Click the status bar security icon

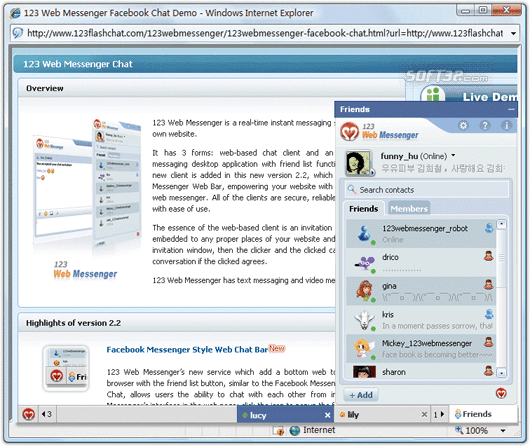[278, 431]
